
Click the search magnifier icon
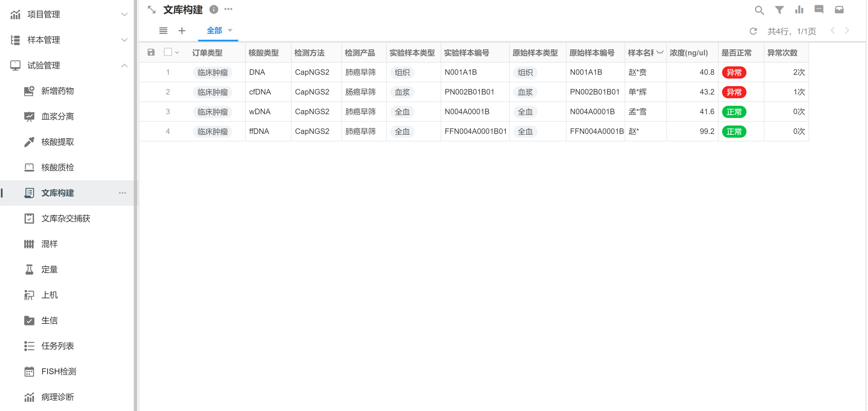click(x=759, y=10)
